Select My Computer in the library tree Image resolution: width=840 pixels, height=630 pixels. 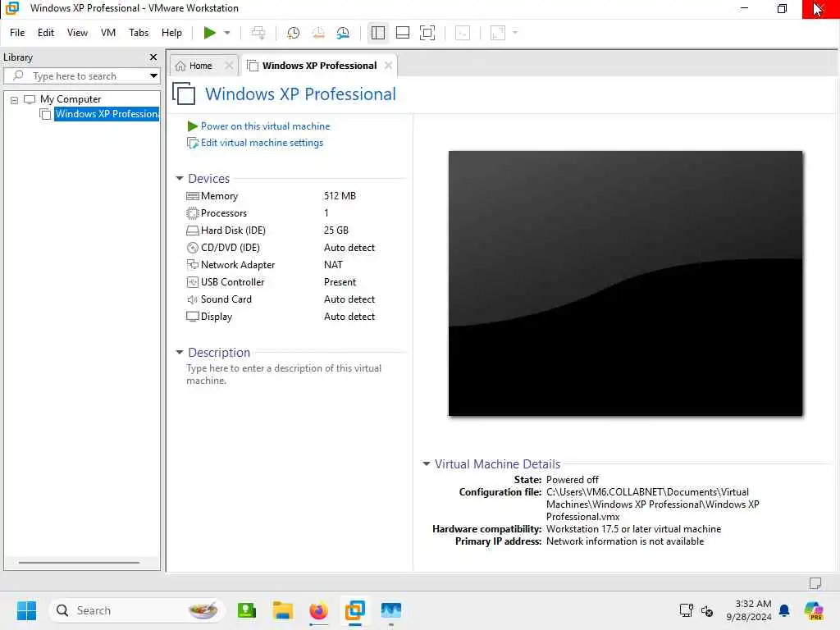point(71,99)
